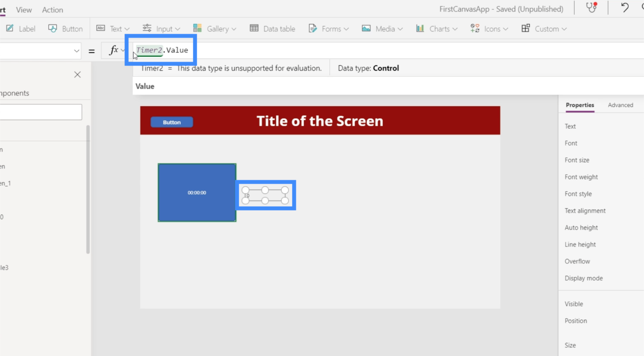This screenshot has height=356, width=644.
Task: Click the Input sliders icon
Action: click(x=147, y=28)
